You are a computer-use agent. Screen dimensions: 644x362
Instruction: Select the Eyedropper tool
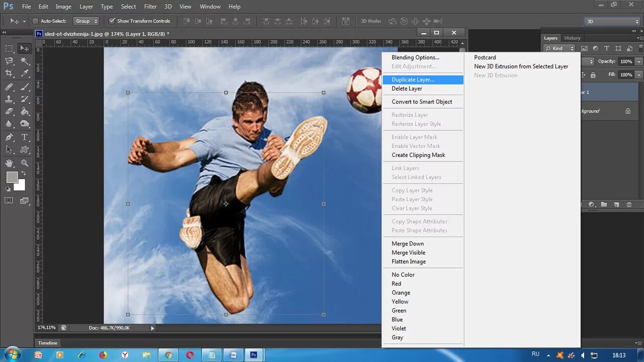click(25, 73)
